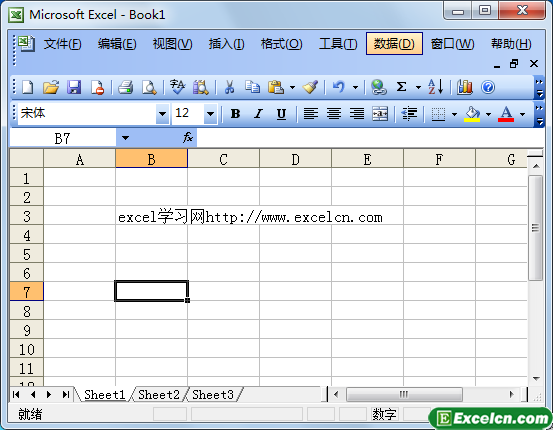
Task: Expand the undo history arrow
Action: point(356,87)
